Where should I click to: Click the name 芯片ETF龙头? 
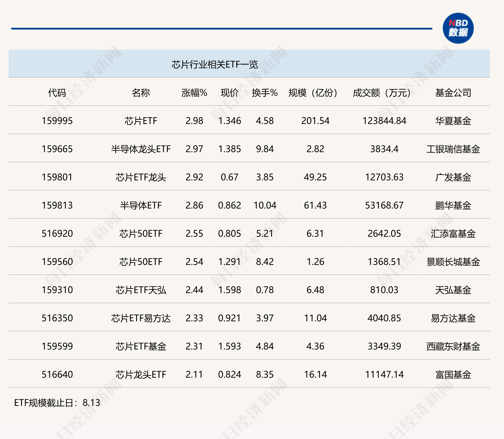point(141,177)
